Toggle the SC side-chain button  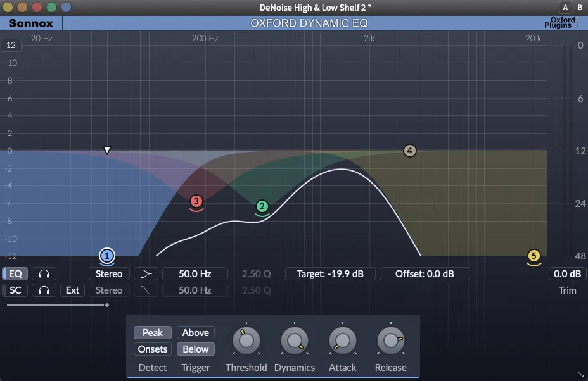pos(15,290)
